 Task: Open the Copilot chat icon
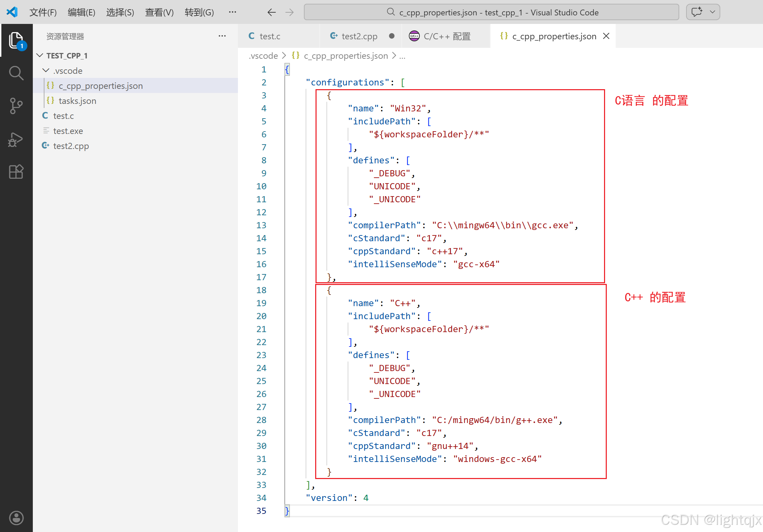[x=697, y=12]
